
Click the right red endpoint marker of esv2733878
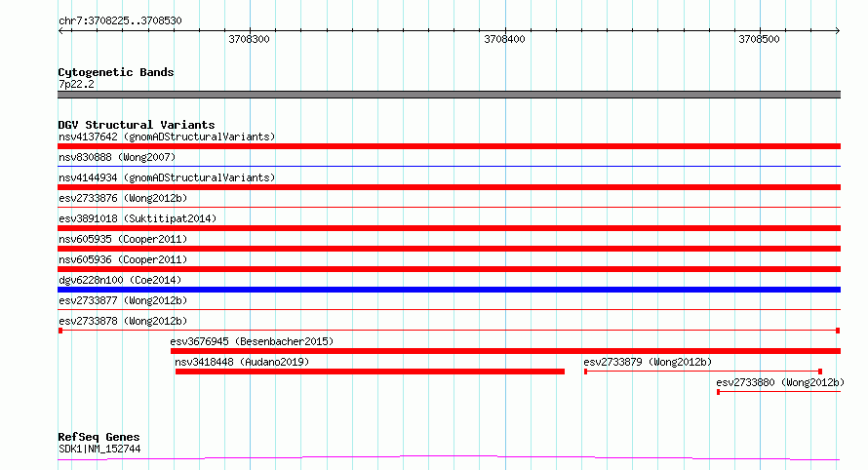(x=838, y=331)
